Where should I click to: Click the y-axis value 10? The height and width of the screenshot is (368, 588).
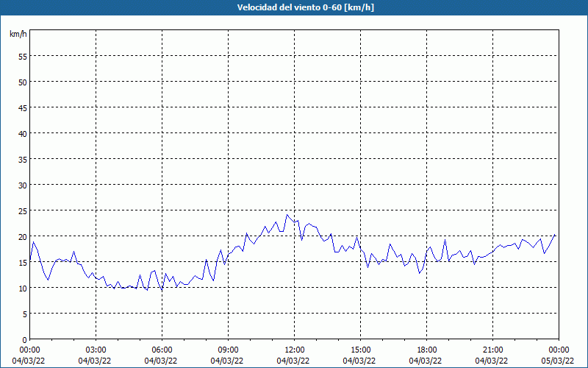tap(23, 288)
